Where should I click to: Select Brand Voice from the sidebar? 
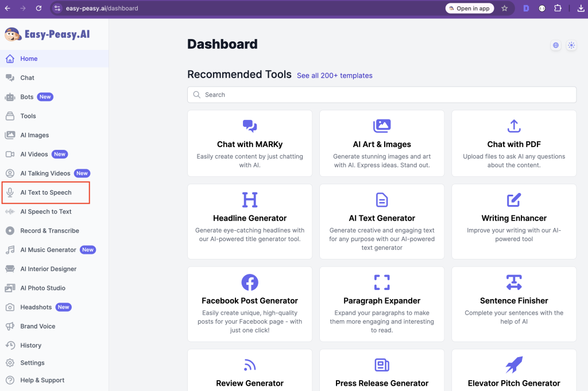[x=38, y=326]
